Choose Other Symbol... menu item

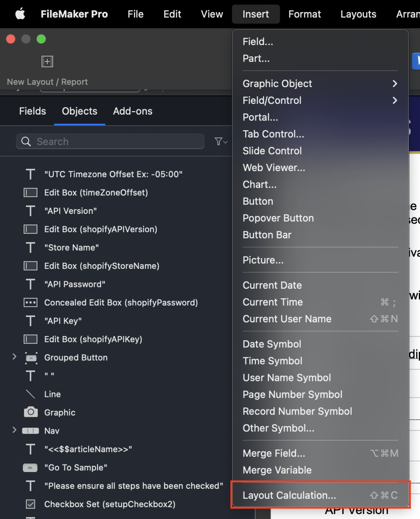pyautogui.click(x=320, y=428)
